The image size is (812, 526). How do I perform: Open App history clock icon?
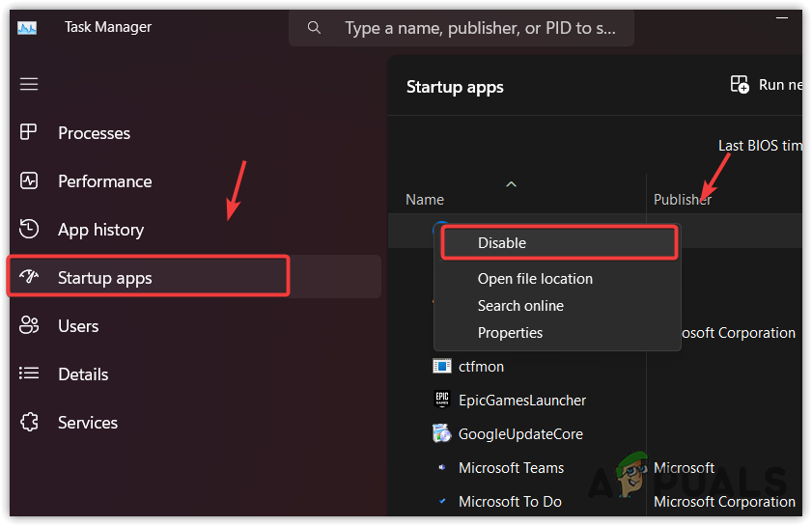point(29,230)
